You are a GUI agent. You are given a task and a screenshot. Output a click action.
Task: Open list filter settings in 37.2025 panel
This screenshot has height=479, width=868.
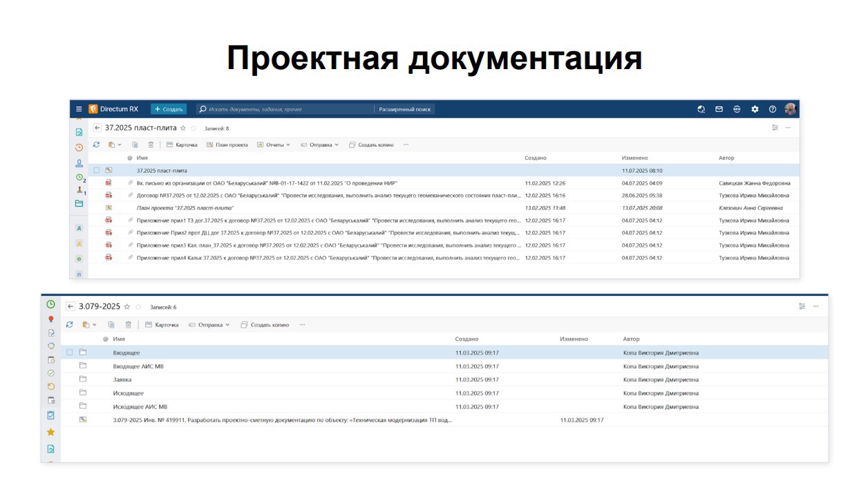pyautogui.click(x=775, y=128)
